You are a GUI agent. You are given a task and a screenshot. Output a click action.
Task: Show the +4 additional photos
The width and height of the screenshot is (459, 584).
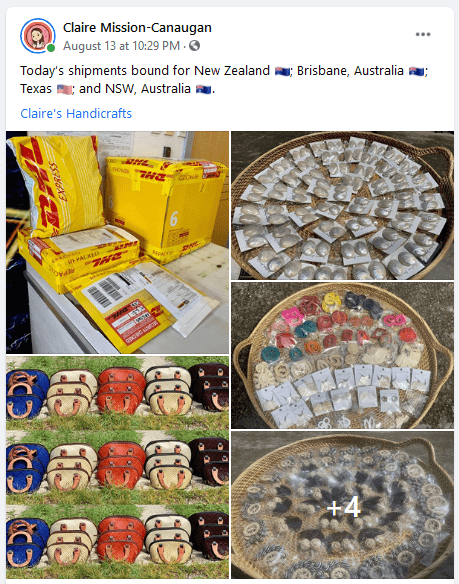(342, 505)
